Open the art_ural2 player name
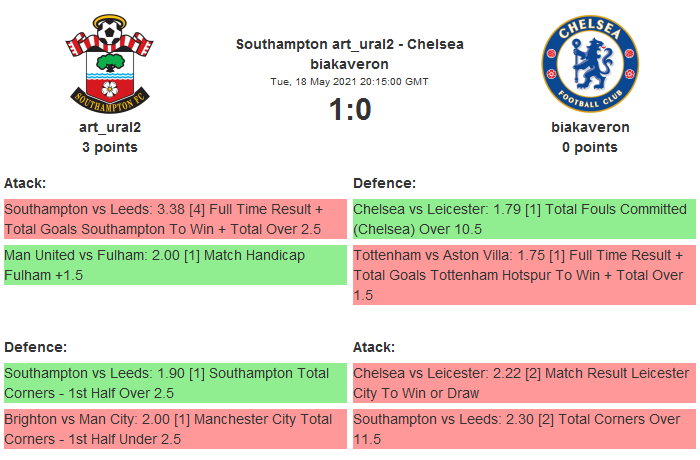Screen dimensions: 700x460 coord(110,127)
